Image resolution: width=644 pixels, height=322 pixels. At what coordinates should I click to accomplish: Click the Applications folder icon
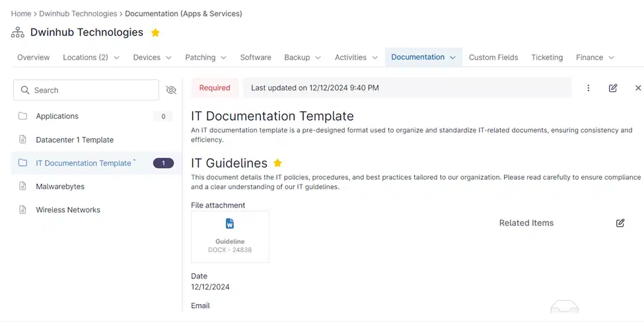[22, 116]
